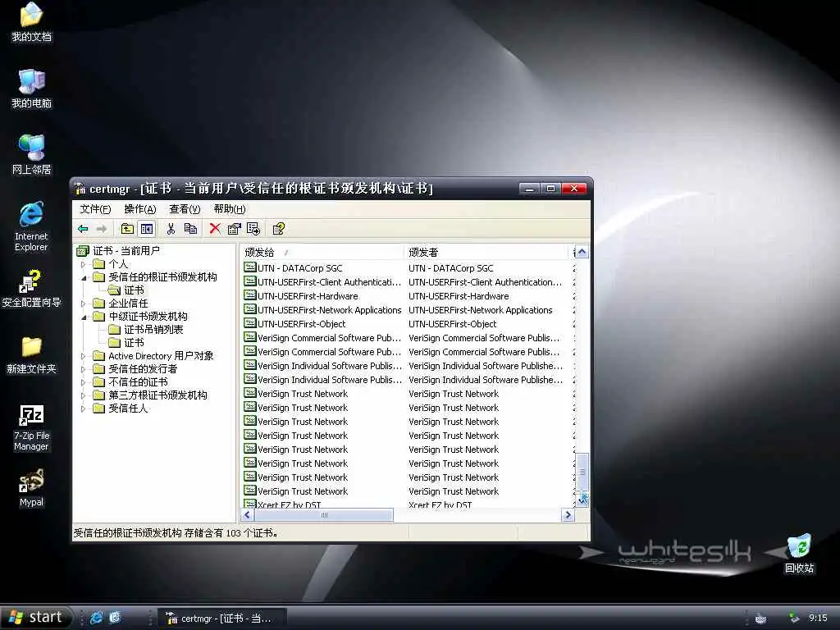Click the Forward arrow in certmgr toolbar
The height and width of the screenshot is (630, 840).
click(x=102, y=230)
